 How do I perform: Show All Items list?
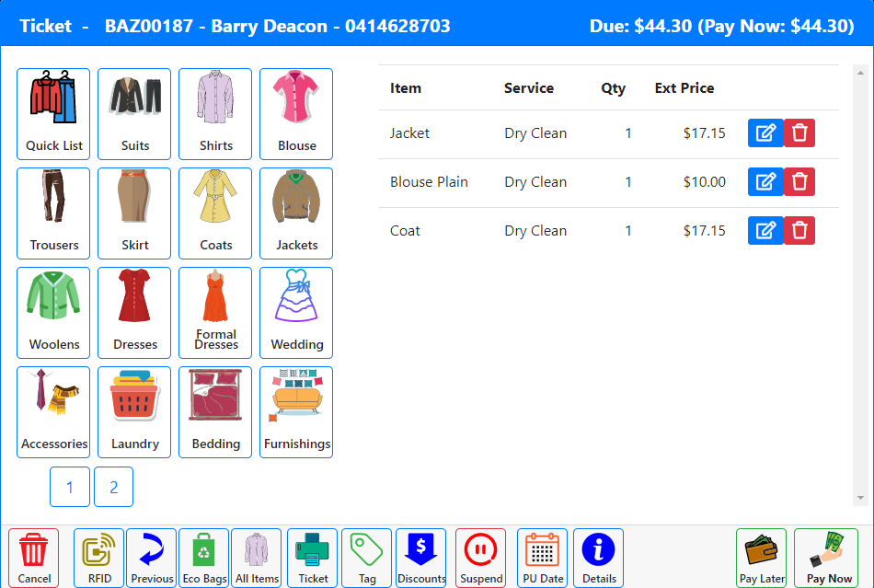pos(257,558)
